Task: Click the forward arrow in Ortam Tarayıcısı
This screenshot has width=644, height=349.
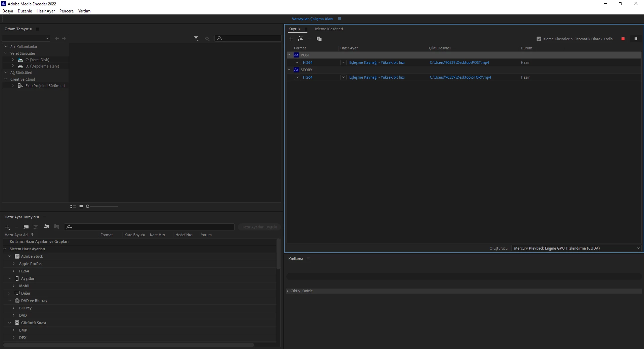Action: coord(64,38)
